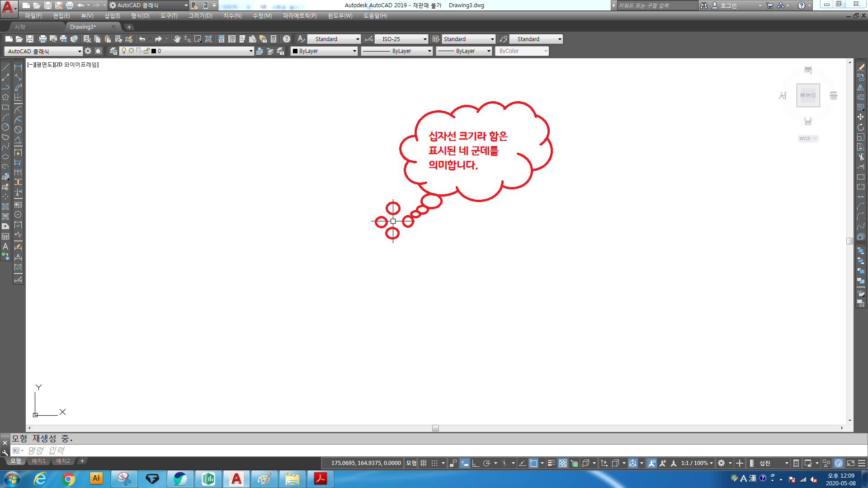Click the WCS button below ViewCube

[x=807, y=139]
